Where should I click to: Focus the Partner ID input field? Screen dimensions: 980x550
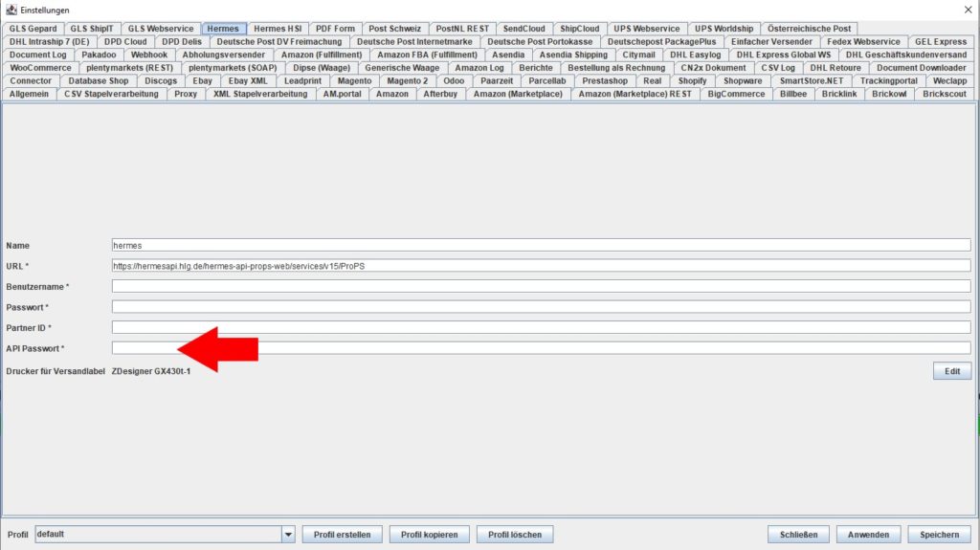point(542,327)
